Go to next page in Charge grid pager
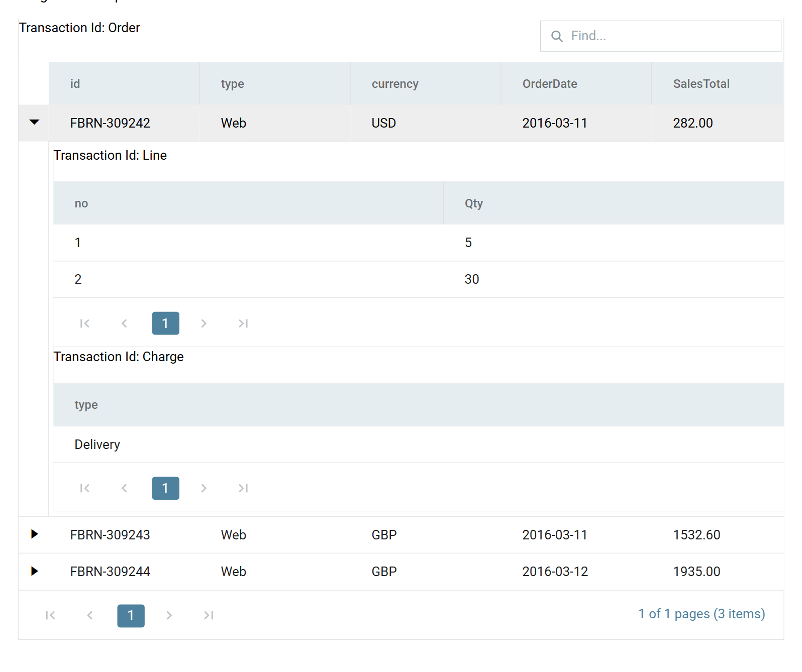 (204, 488)
